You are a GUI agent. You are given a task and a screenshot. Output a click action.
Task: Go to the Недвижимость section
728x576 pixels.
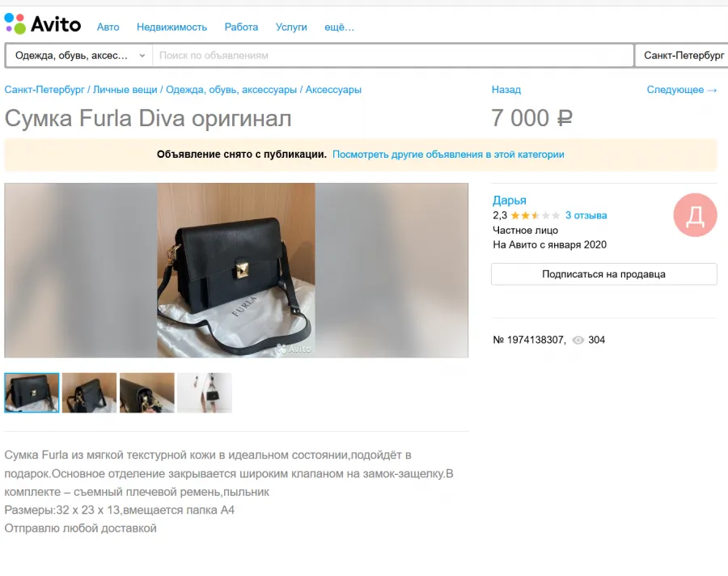point(171,28)
